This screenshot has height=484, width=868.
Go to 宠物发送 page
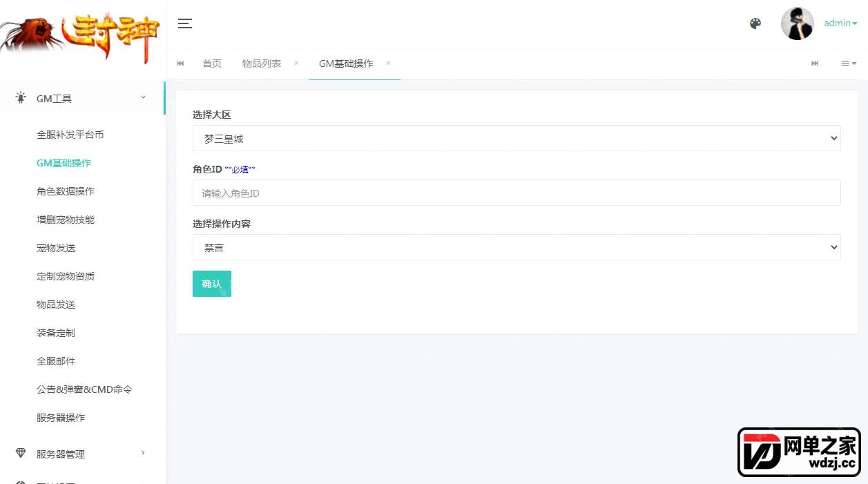pos(56,248)
